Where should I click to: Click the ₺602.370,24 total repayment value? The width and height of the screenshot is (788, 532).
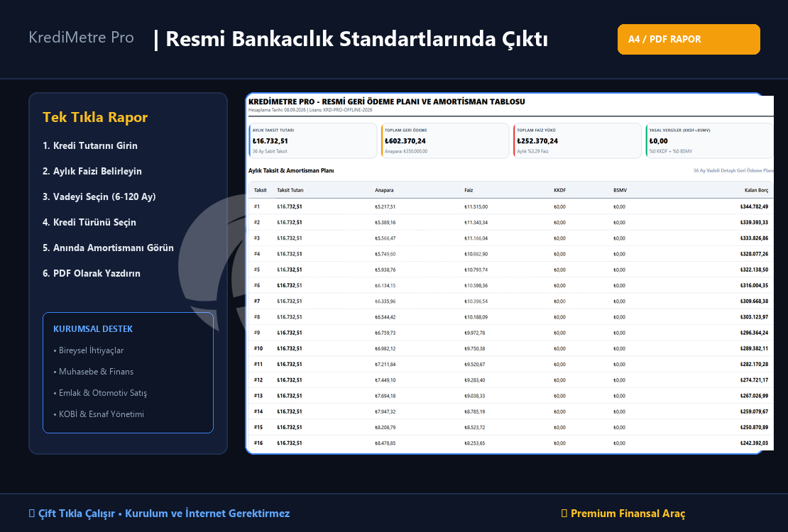point(405,141)
